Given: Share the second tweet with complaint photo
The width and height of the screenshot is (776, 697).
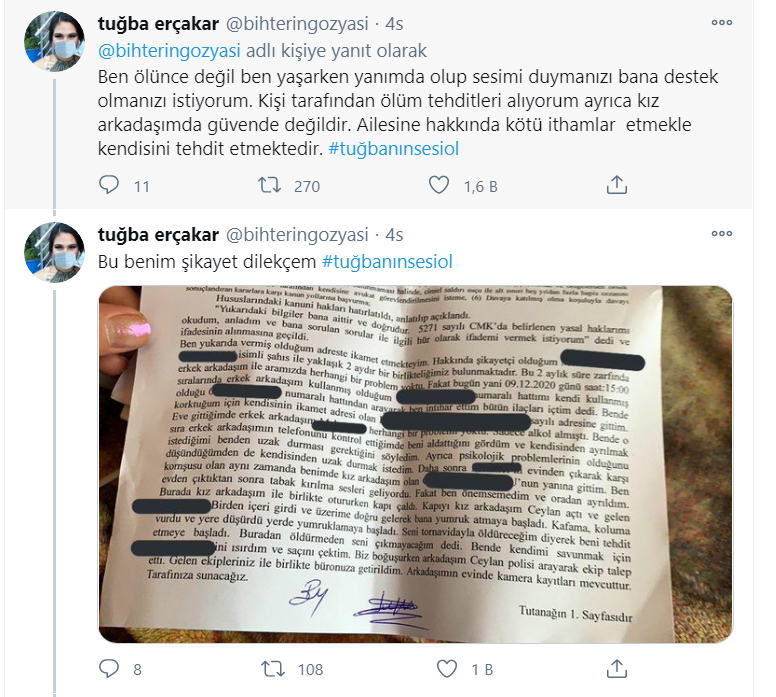Looking at the screenshot, I should coord(617,668).
